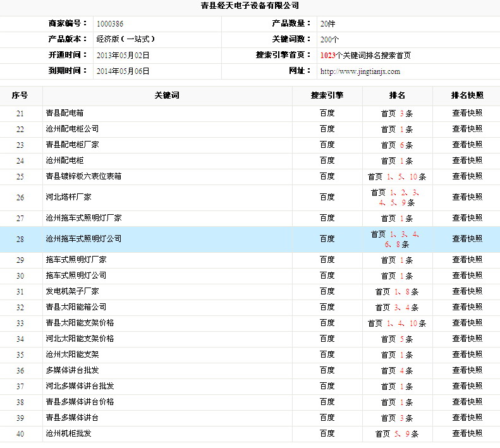Click keyword count value 200个
The image size is (500, 448).
(329, 40)
